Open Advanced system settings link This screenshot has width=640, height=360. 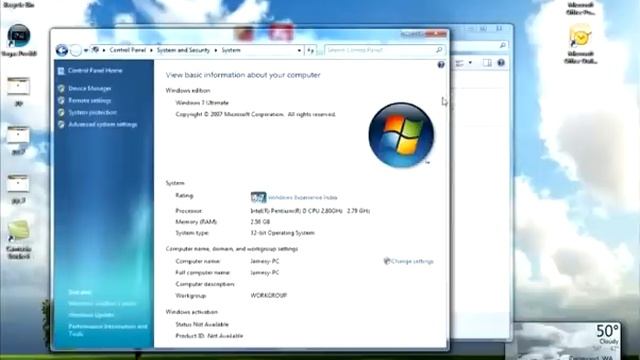(102, 124)
